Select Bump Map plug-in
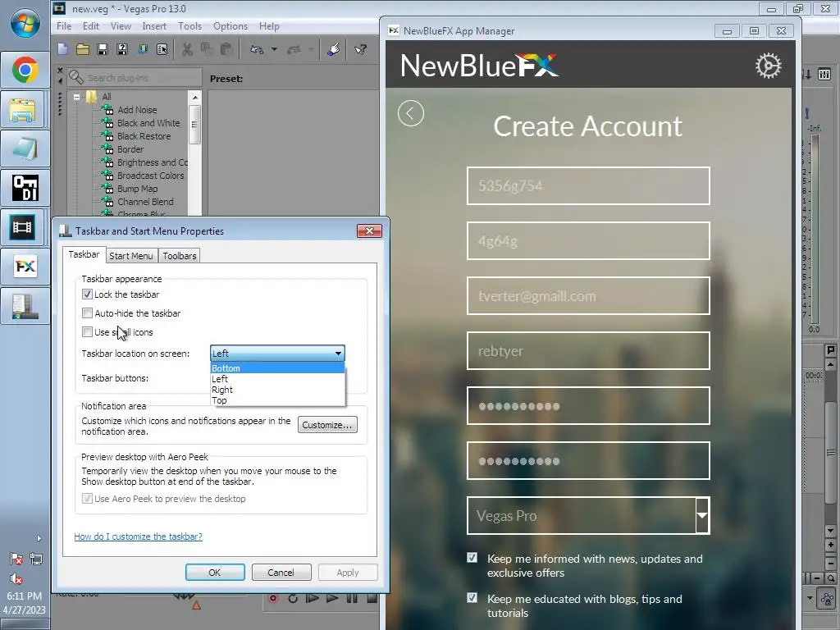 coord(137,189)
